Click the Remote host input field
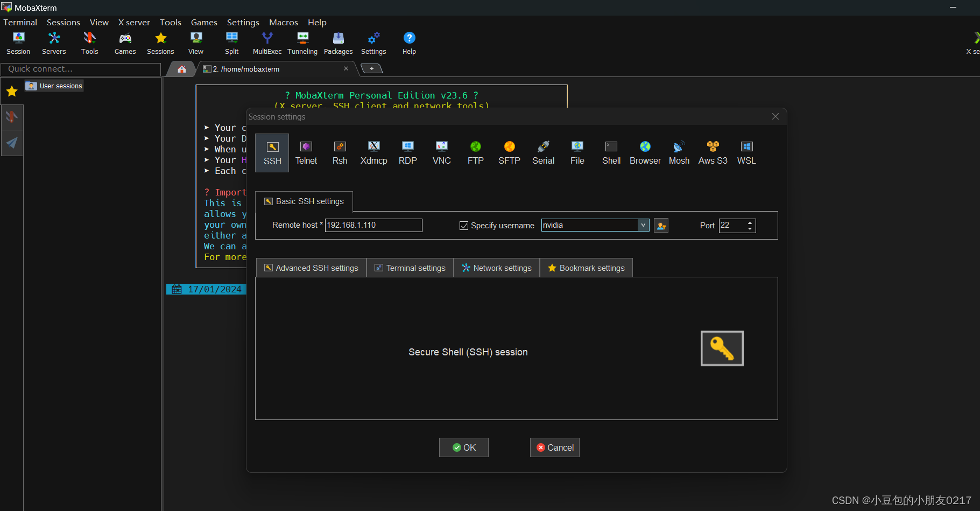This screenshot has height=511, width=980. point(373,225)
